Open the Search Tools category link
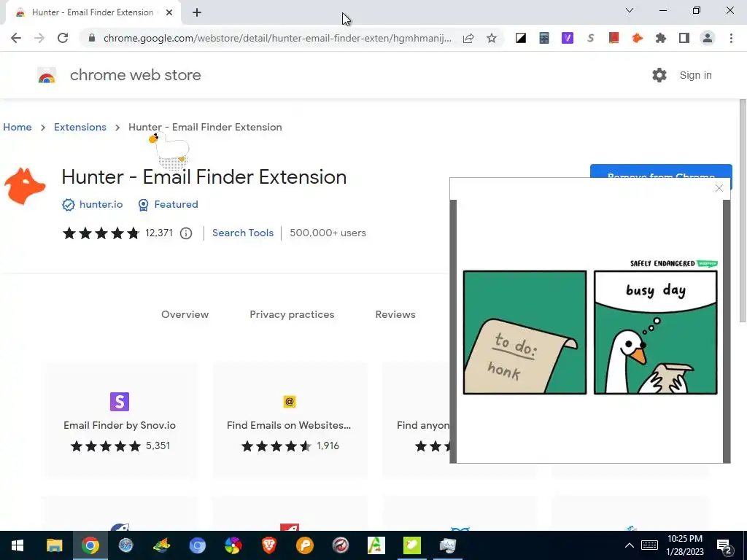 (243, 233)
